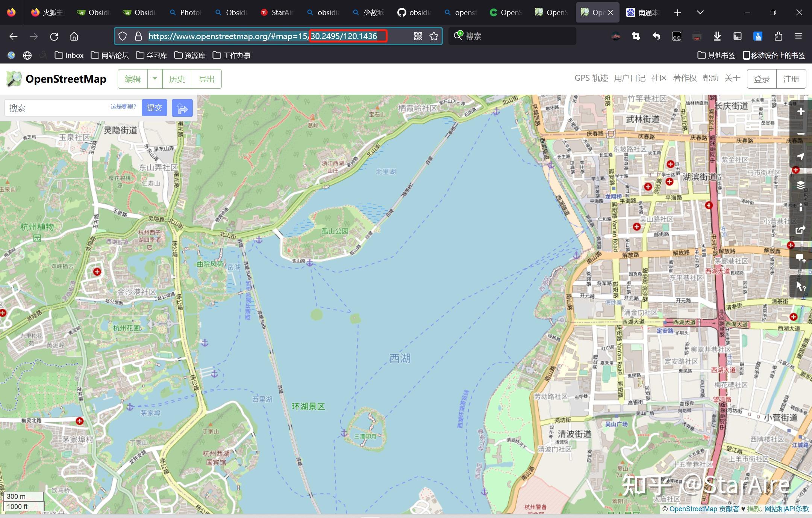This screenshot has width=812, height=518.
Task: Open the Firefox hamburger menu
Action: click(798, 36)
